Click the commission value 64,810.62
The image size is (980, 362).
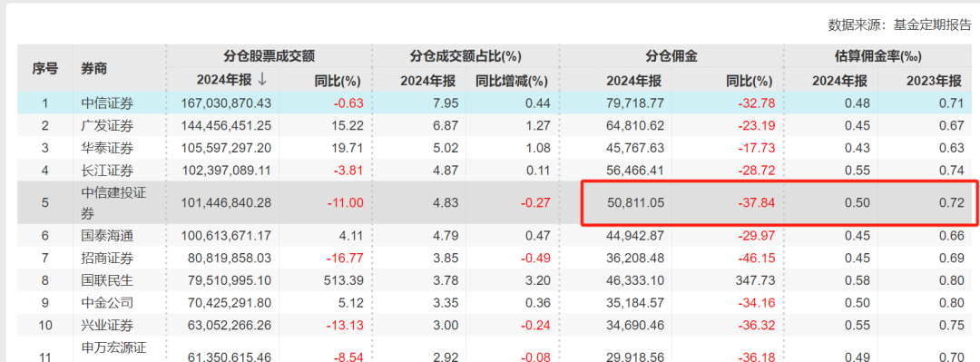tap(635, 126)
